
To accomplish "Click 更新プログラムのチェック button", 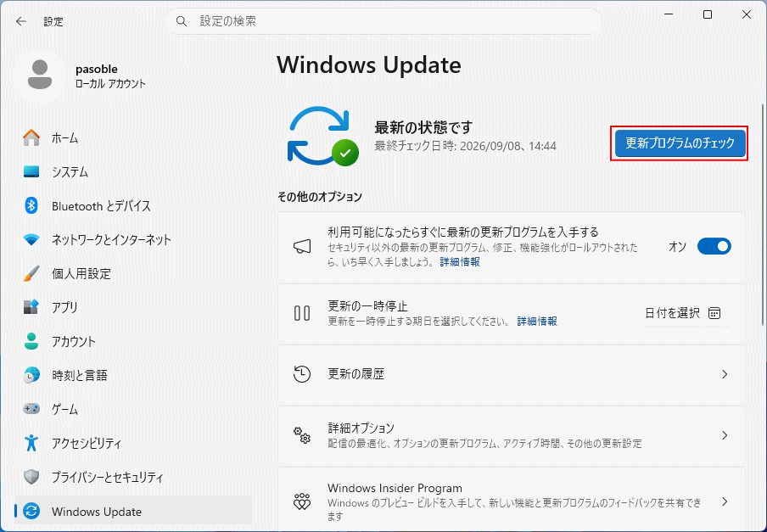I will tap(680, 143).
